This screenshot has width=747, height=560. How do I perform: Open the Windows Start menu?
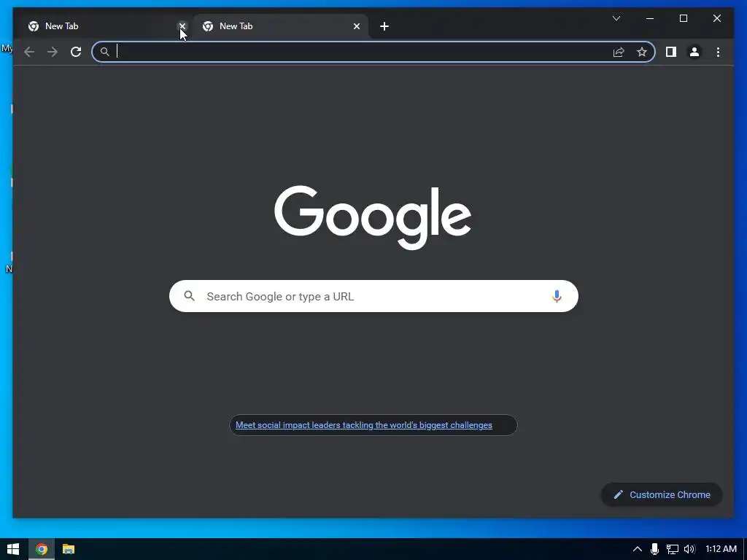click(13, 549)
